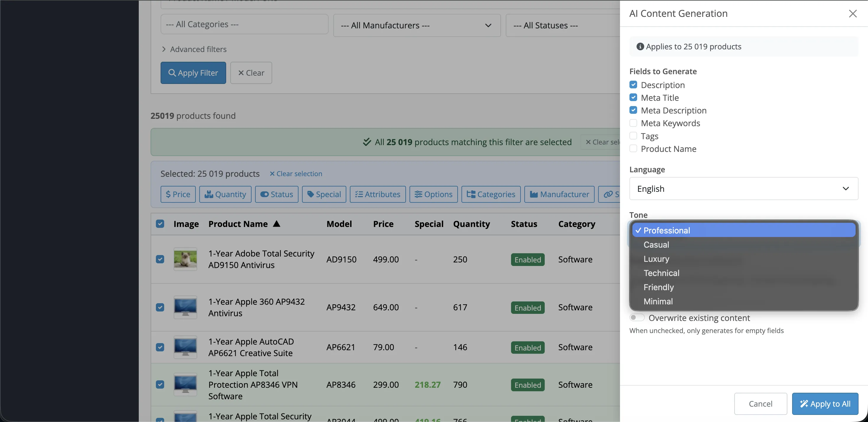The height and width of the screenshot is (422, 868).
Task: Uncheck the 1-Year Apple 360 AP9432 row checkbox
Action: click(160, 307)
